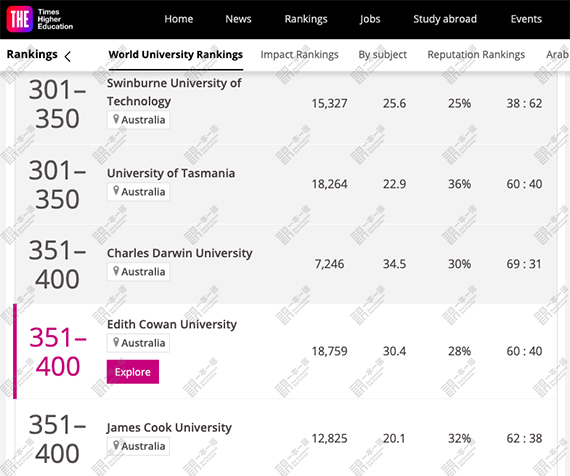Image resolution: width=570 pixels, height=476 pixels.
Task: Select the World University Rankings tab
Action: click(176, 55)
